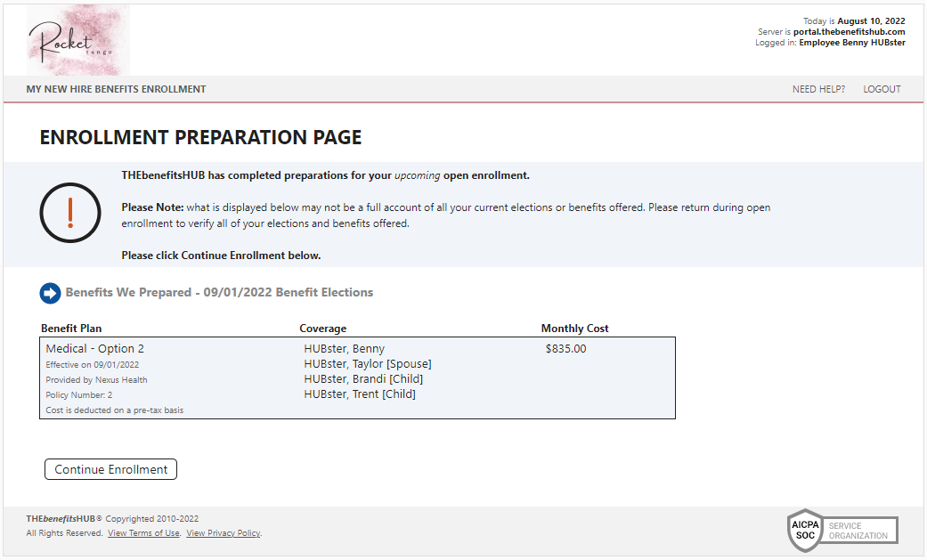Click HUBster, Brandi [Child] in coverage list
This screenshot has height=560, width=927.
point(363,379)
